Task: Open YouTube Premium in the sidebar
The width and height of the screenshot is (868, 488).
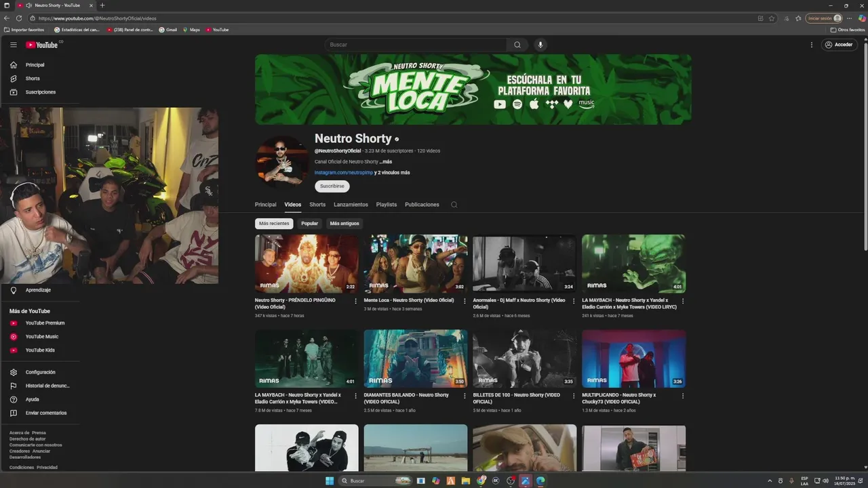Action: (41, 323)
